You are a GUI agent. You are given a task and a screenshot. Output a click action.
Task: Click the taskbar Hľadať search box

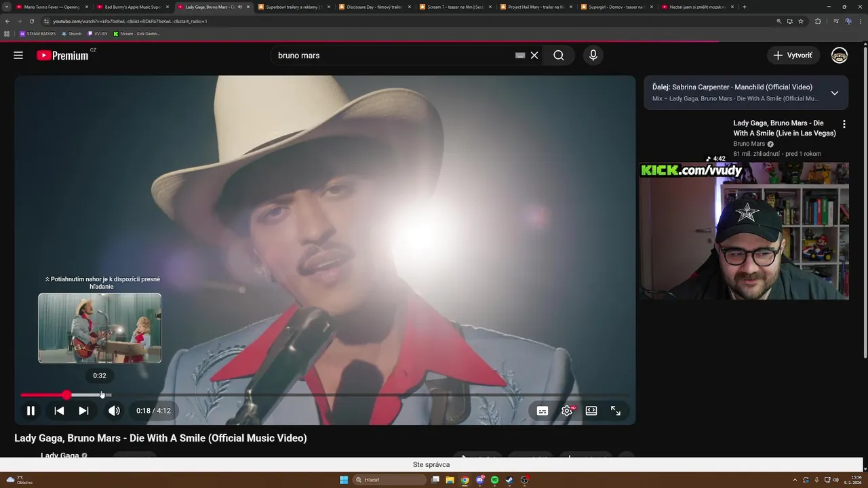pyautogui.click(x=391, y=480)
